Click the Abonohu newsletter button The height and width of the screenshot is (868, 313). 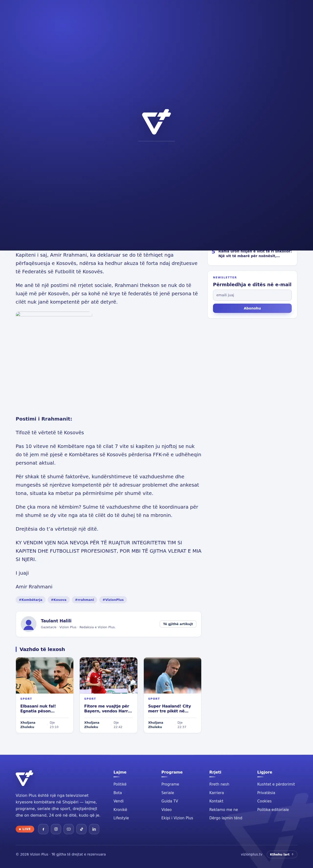click(252, 308)
